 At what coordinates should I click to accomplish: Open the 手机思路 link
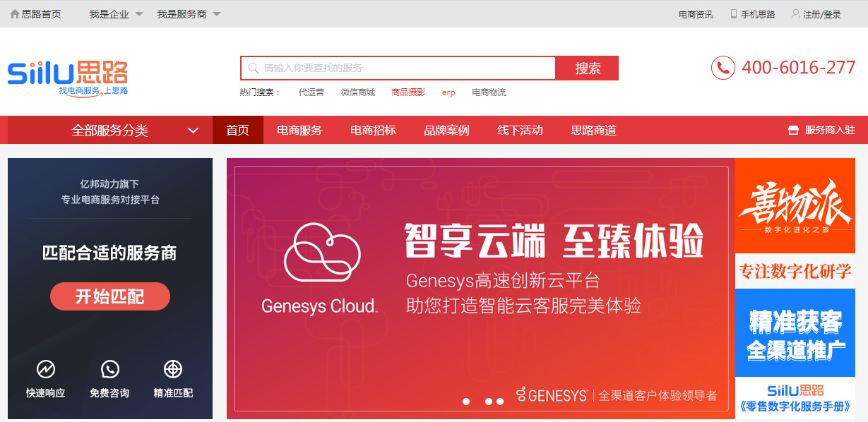pyautogui.click(x=758, y=14)
